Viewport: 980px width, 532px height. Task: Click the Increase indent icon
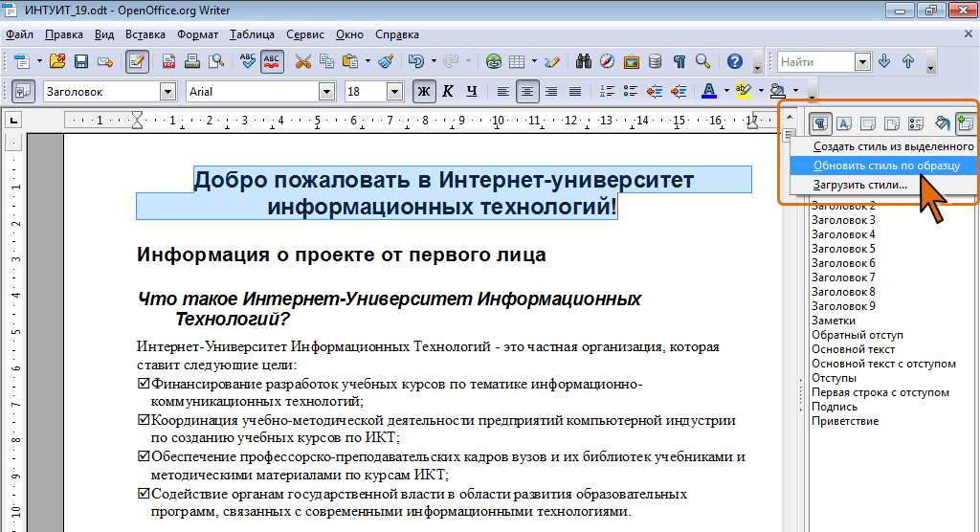pos(679,92)
